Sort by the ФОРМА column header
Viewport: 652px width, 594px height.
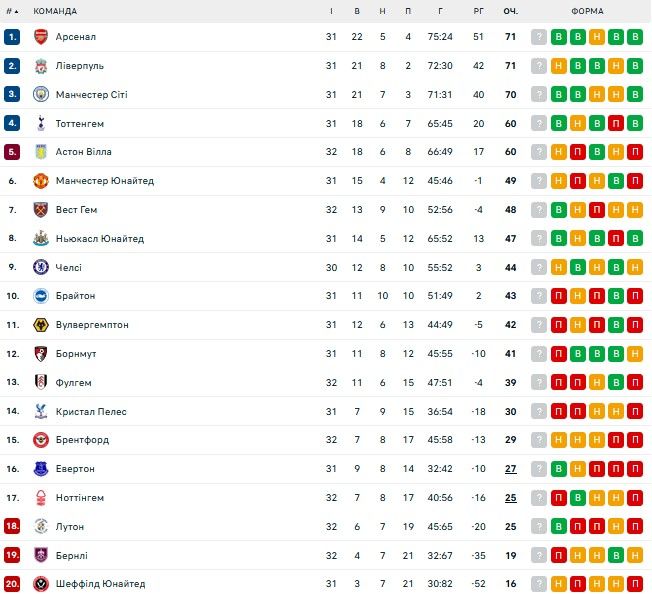coord(587,11)
